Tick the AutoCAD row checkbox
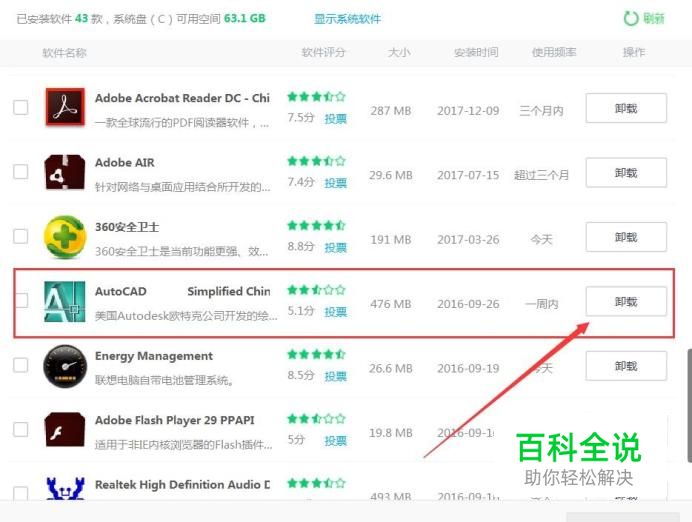 pos(22,300)
